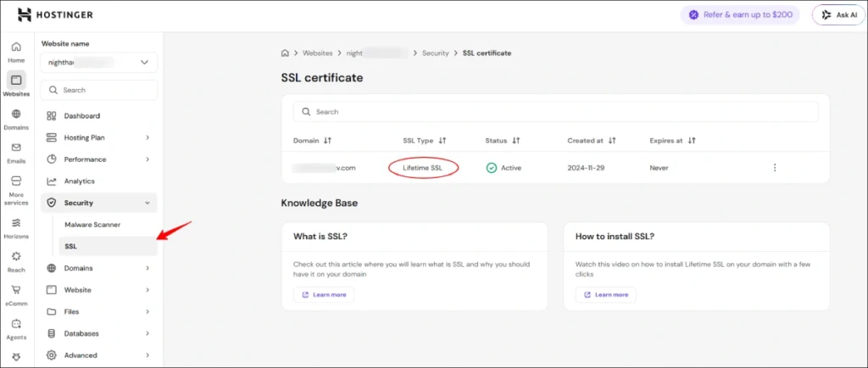Click the SSL certificate page heading
The width and height of the screenshot is (868, 368).
[322, 78]
